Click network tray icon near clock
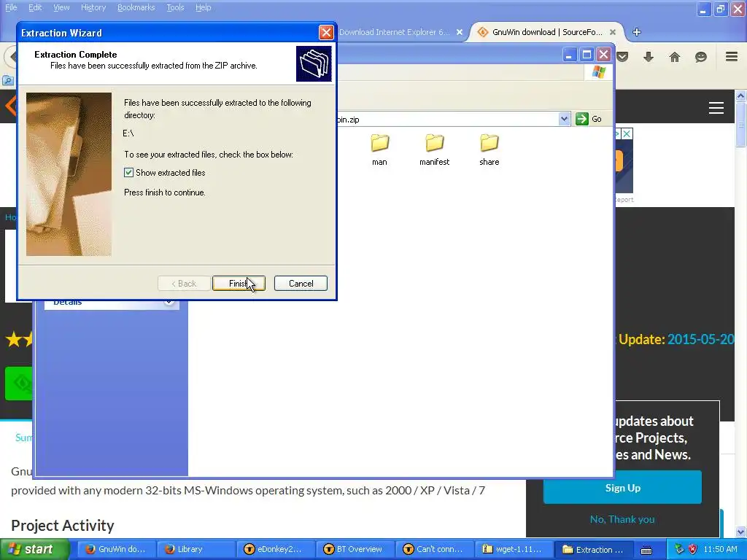Viewport: 747px width, 560px height. click(x=679, y=549)
